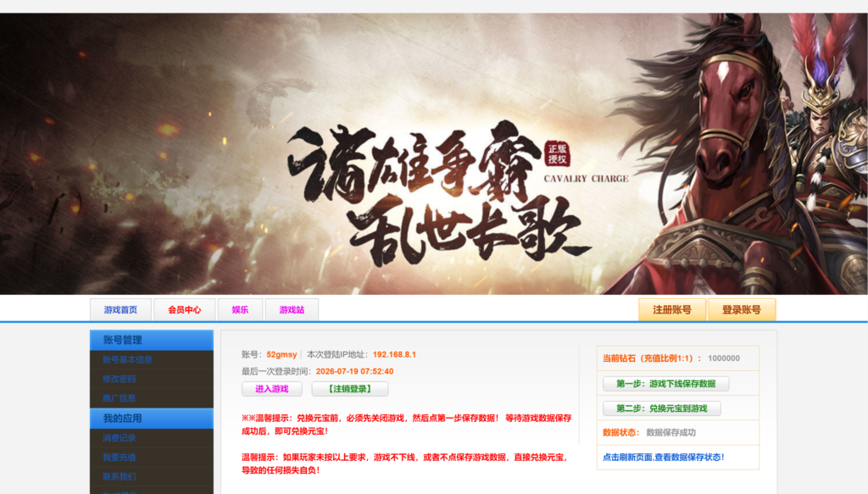Screen dimensions: 868x494
Task: Click the 进入游戏 button
Action: coord(272,389)
